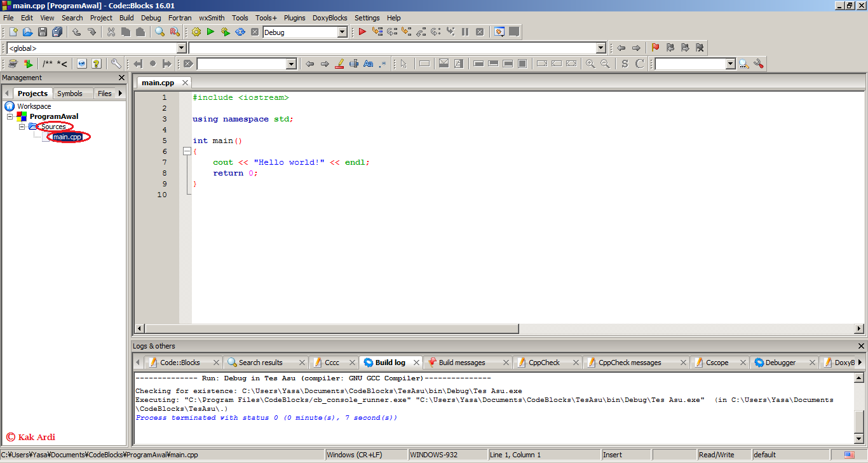
Task: Run the program with the green arrow icon
Action: [x=210, y=31]
